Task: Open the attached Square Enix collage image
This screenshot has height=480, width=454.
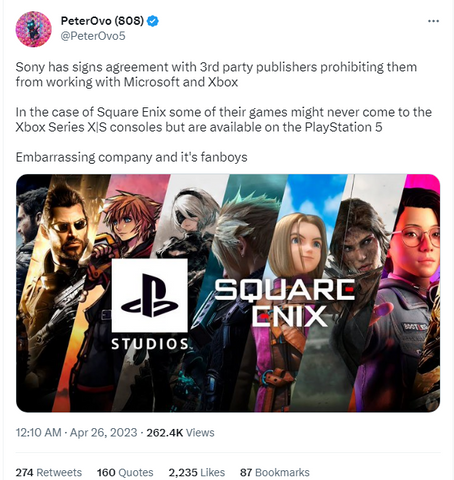Action: 228,293
